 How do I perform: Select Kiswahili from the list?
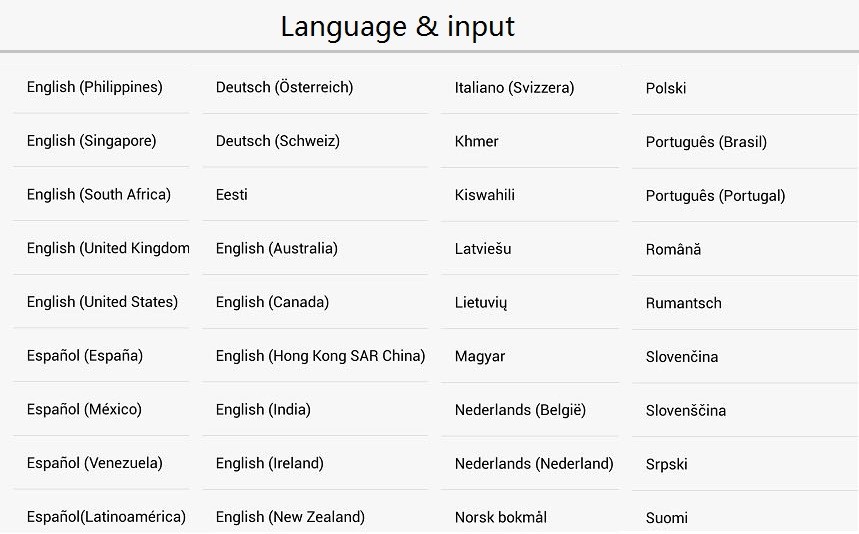click(485, 195)
